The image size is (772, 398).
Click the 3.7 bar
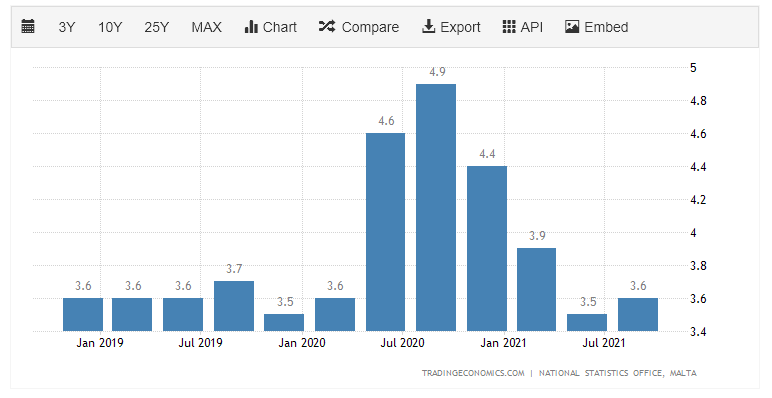tap(234, 306)
